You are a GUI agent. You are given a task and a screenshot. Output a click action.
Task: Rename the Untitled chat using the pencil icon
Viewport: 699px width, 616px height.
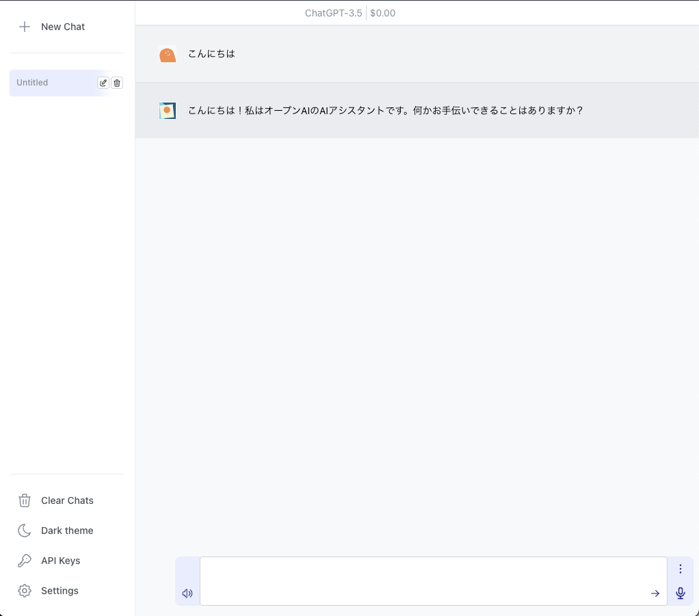pos(103,82)
